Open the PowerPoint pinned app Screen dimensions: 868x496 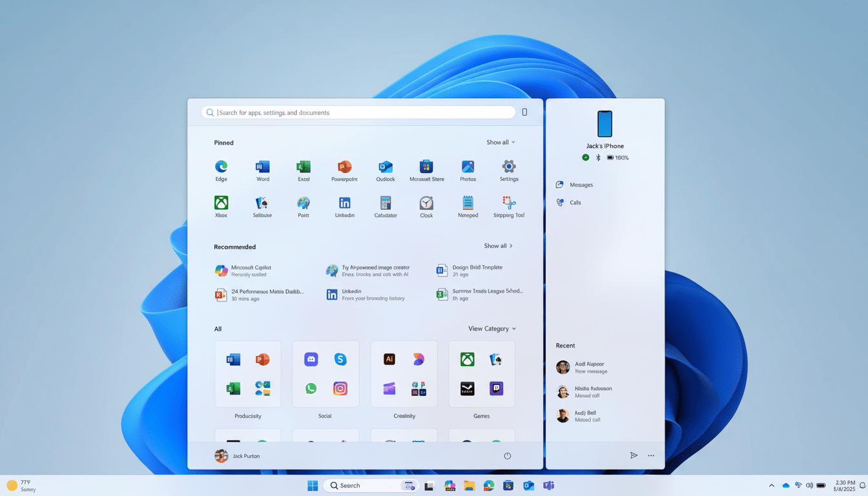click(x=344, y=170)
